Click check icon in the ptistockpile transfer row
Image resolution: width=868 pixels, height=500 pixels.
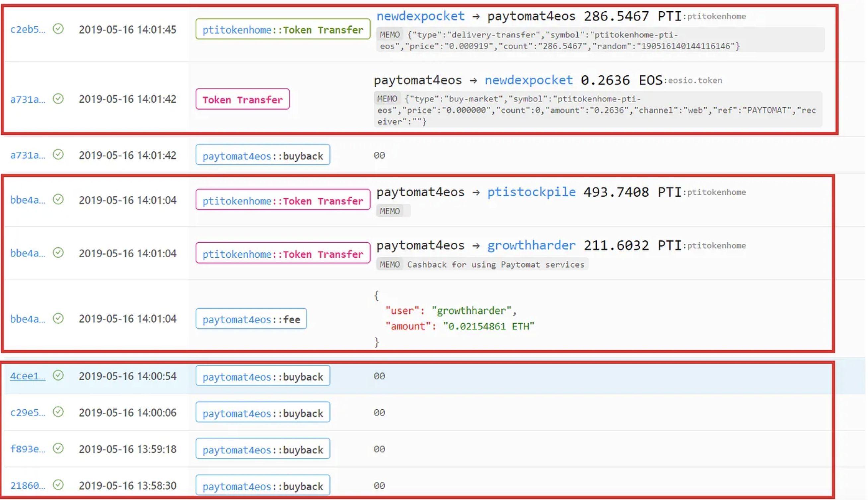point(58,199)
